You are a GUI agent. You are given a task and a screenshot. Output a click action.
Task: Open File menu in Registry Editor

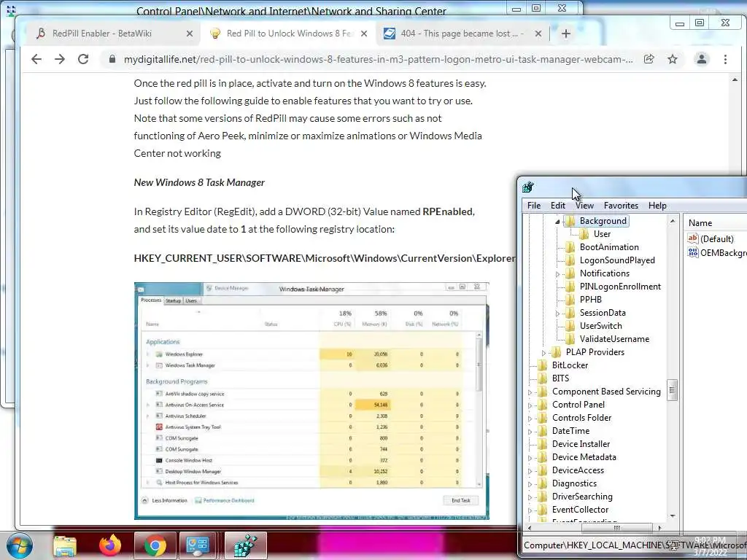click(533, 205)
